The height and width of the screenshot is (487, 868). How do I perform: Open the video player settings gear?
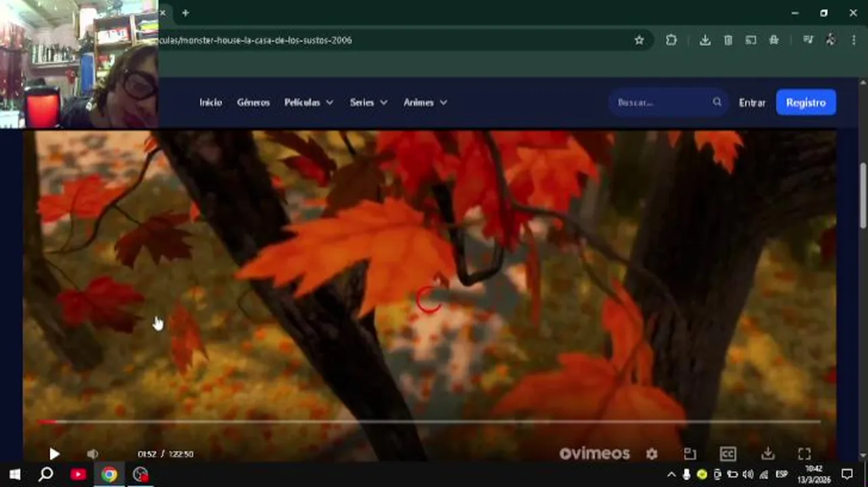[x=652, y=454]
